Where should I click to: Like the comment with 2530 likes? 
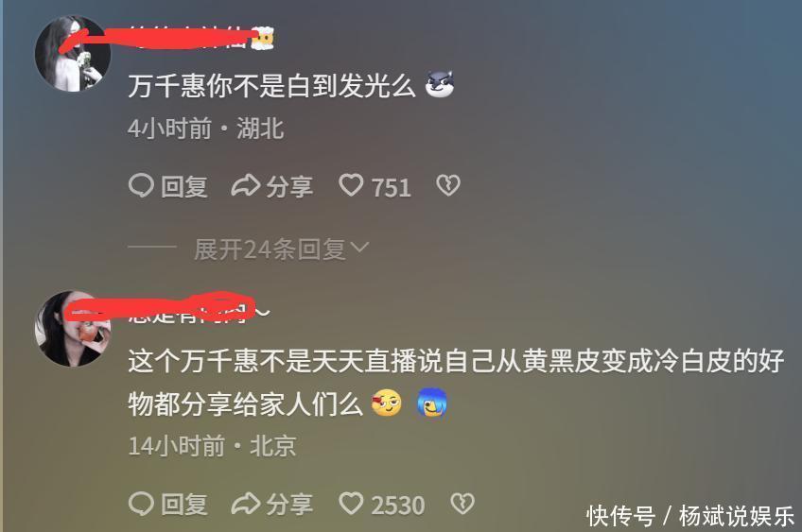[x=351, y=504]
